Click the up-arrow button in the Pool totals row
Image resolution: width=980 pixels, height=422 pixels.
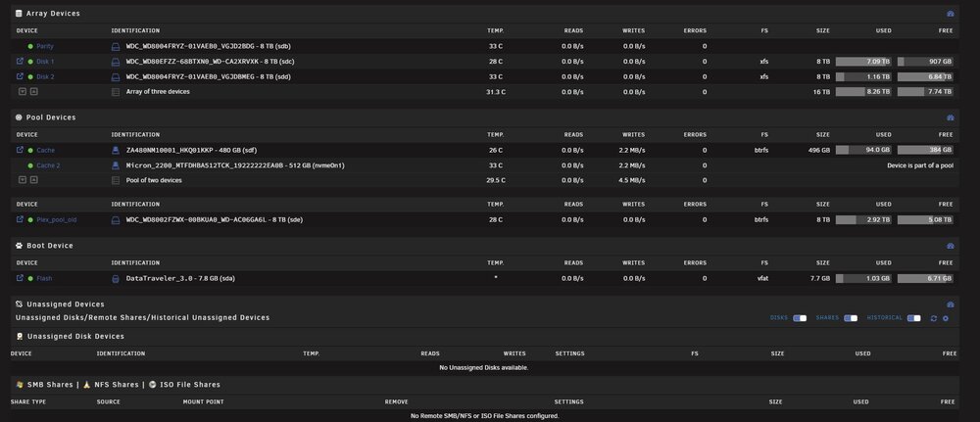pyautogui.click(x=33, y=180)
